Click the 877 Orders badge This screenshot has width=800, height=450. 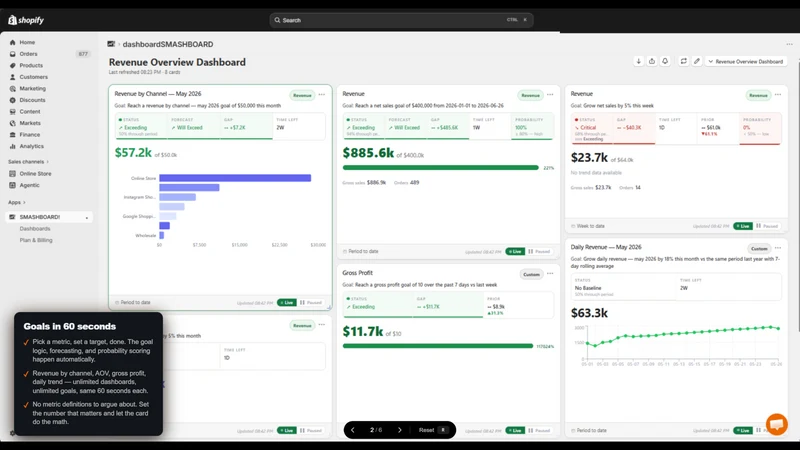83,54
